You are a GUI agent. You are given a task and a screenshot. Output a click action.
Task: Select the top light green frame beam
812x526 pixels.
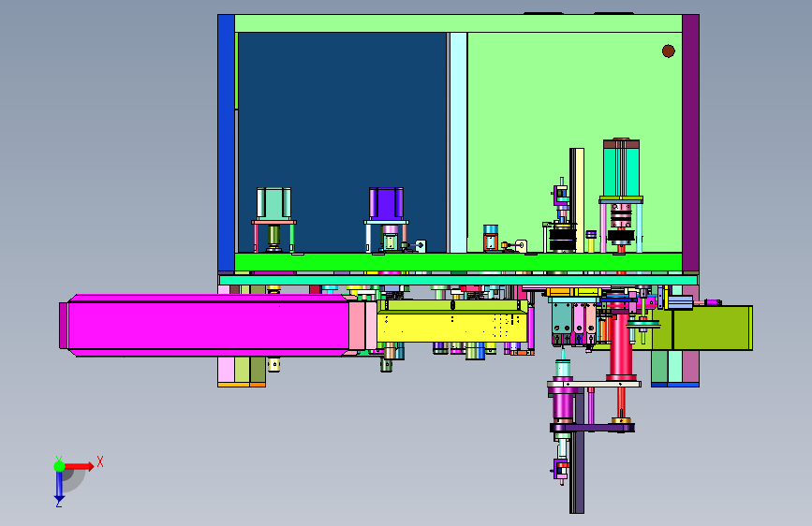pos(458,23)
